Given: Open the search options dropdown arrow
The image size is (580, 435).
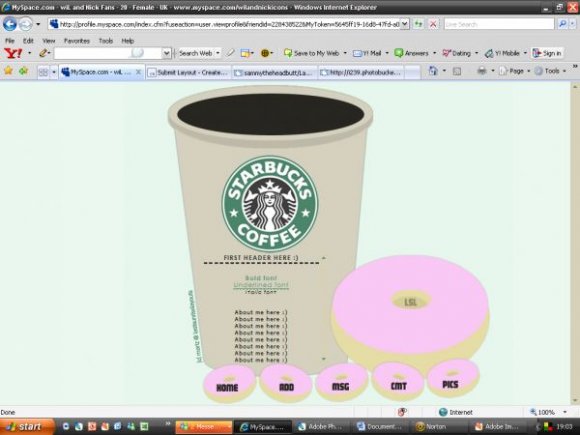Looking at the screenshot, I should [572, 24].
